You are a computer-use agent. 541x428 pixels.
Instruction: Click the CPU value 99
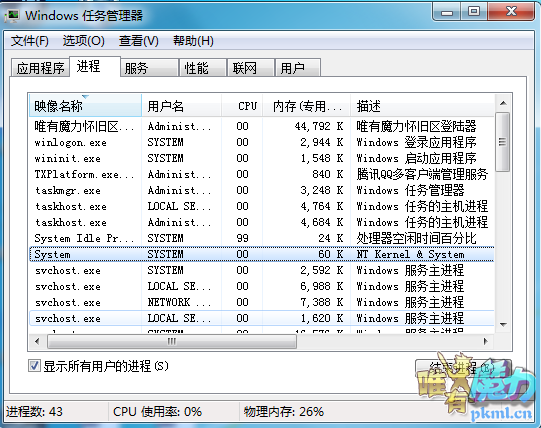click(x=243, y=238)
